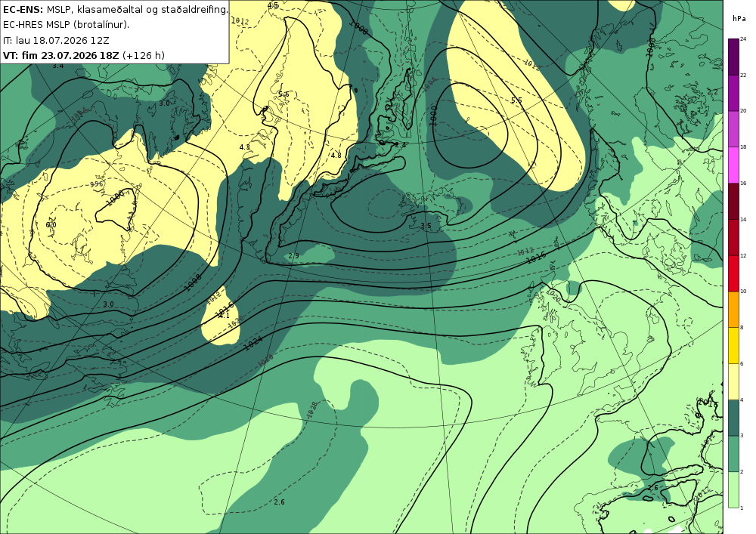Click the '5.6' spread value on the map
756x534 pixels.
(x=283, y=94)
